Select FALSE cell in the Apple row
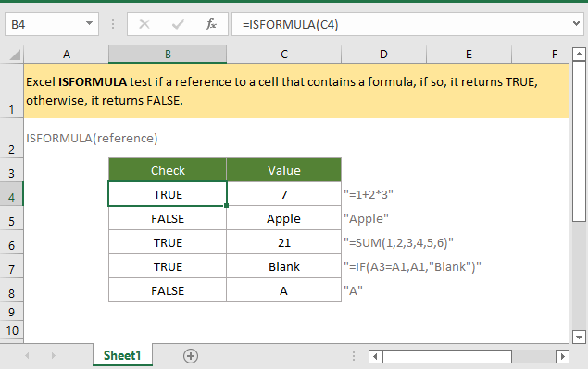The image size is (588, 369). click(168, 218)
